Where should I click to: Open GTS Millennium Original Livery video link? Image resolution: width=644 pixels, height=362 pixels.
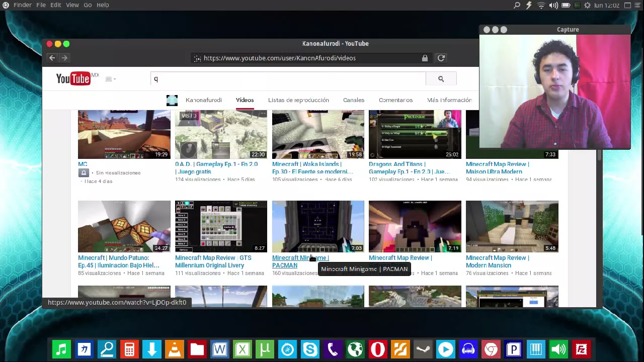point(213,261)
